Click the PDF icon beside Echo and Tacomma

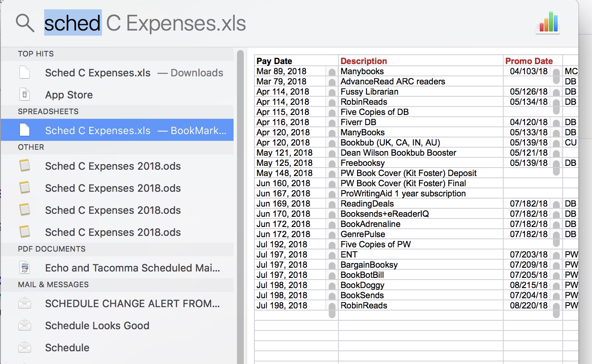coord(25,268)
